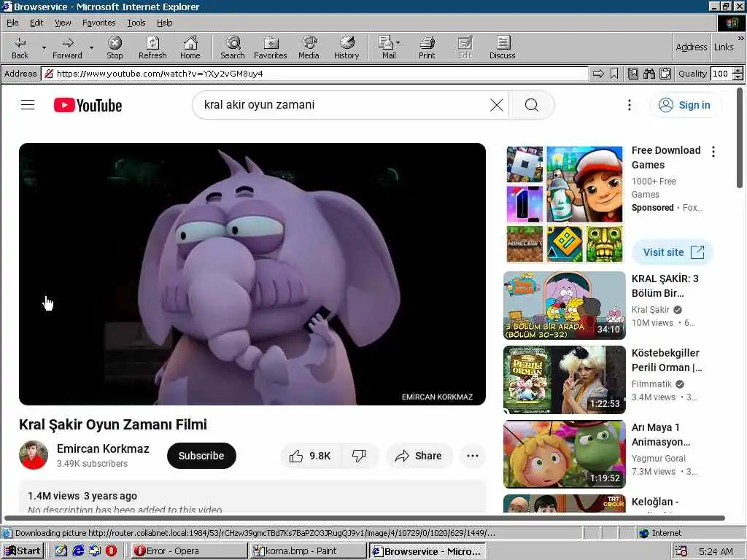The width and height of the screenshot is (747, 560).
Task: Open the IE Search pane
Action: click(x=233, y=47)
